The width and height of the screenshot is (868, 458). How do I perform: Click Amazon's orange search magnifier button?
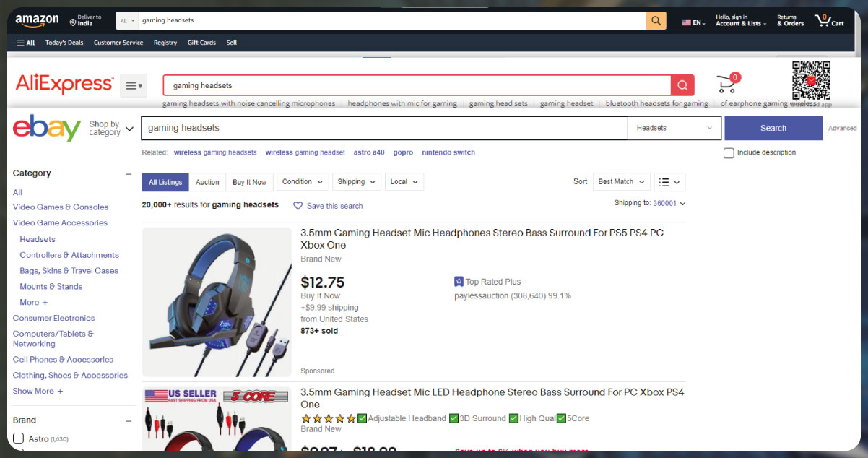click(656, 21)
